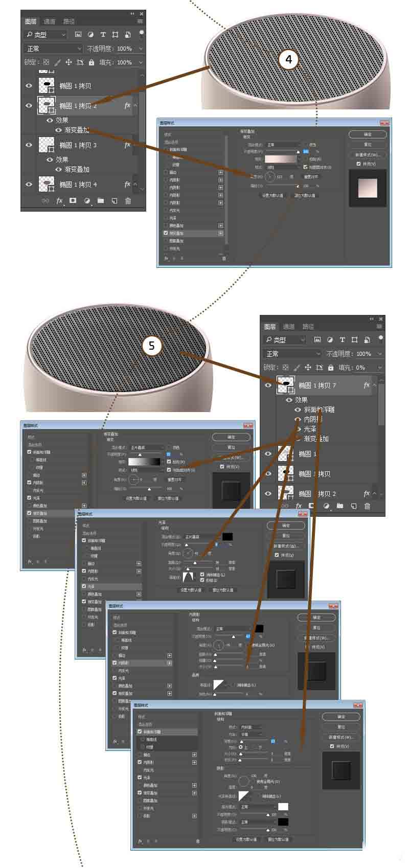Viewport: 409px width, 868px height.
Task: Click angle dial in pink gradient overlay dialog
Action: click(x=270, y=177)
